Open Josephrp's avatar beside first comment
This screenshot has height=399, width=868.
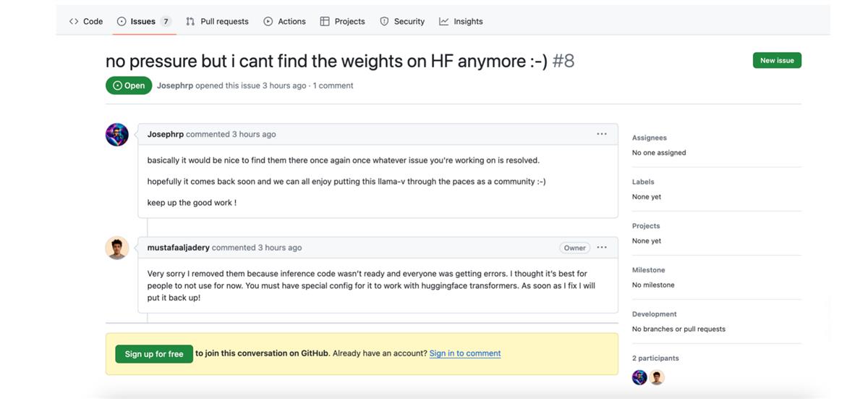click(x=117, y=135)
